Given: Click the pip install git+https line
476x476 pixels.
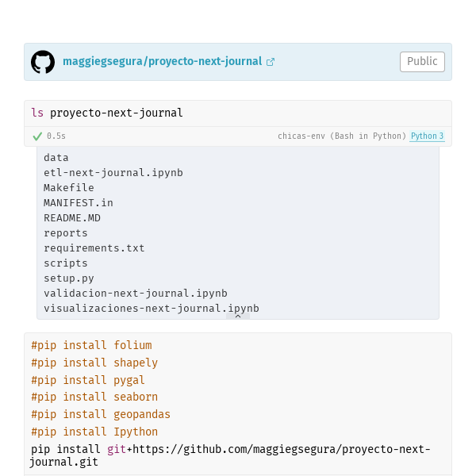Looking at the screenshot, I should point(231,455).
